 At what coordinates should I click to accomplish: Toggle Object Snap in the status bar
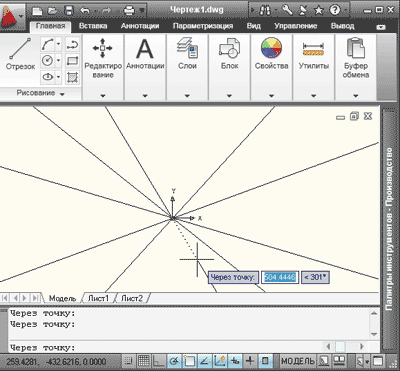tap(190, 361)
